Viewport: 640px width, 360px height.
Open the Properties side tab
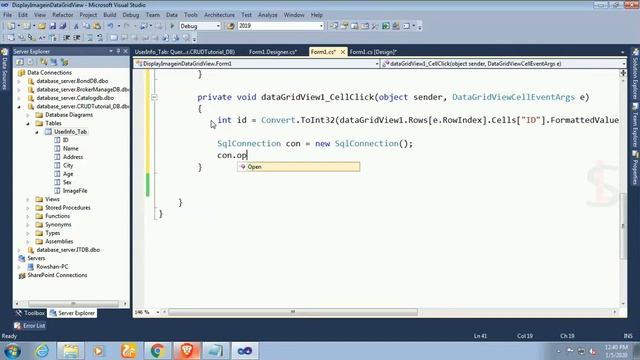636,167
